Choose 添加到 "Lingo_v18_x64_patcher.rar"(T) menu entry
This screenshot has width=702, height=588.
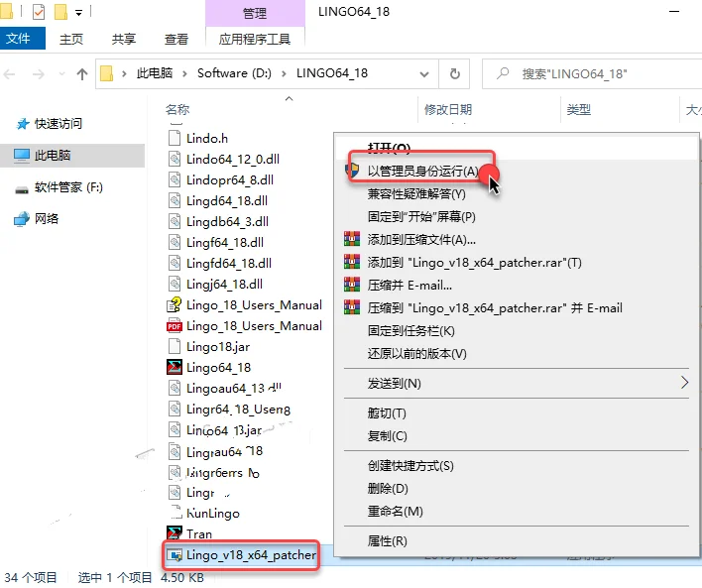pyautogui.click(x=475, y=263)
